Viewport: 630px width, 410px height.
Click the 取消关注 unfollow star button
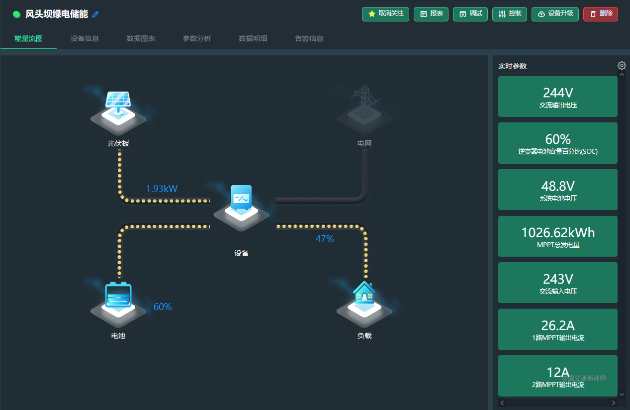385,14
